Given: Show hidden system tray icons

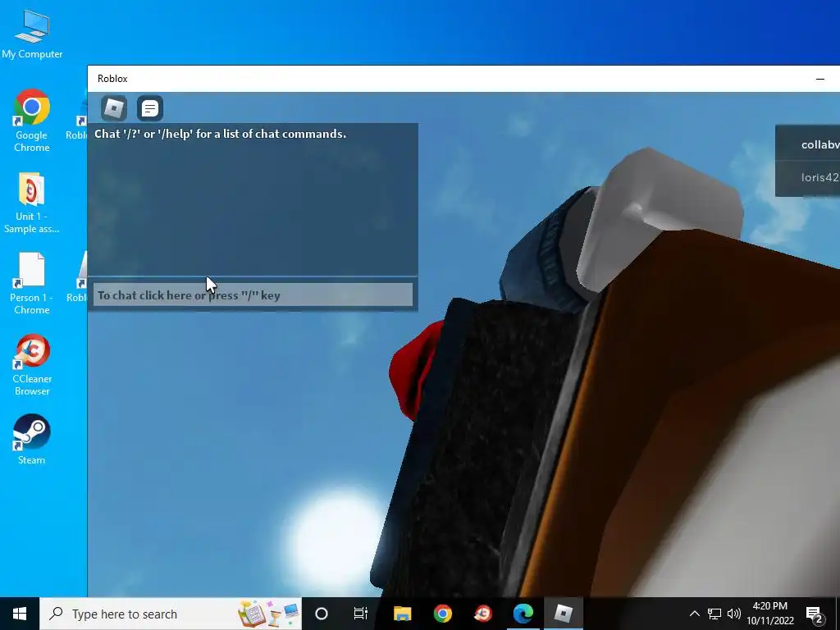Looking at the screenshot, I should tap(694, 614).
